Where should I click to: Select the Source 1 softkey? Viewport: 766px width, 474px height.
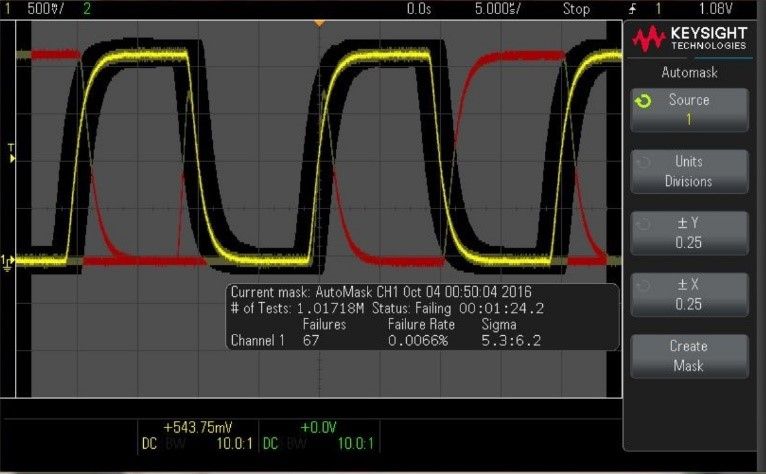click(x=689, y=110)
